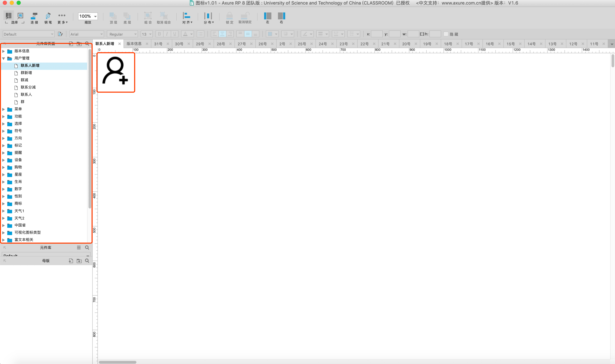Expand the 版本信息 folder
Screen dimensions: 615x364
[x=4, y=51]
